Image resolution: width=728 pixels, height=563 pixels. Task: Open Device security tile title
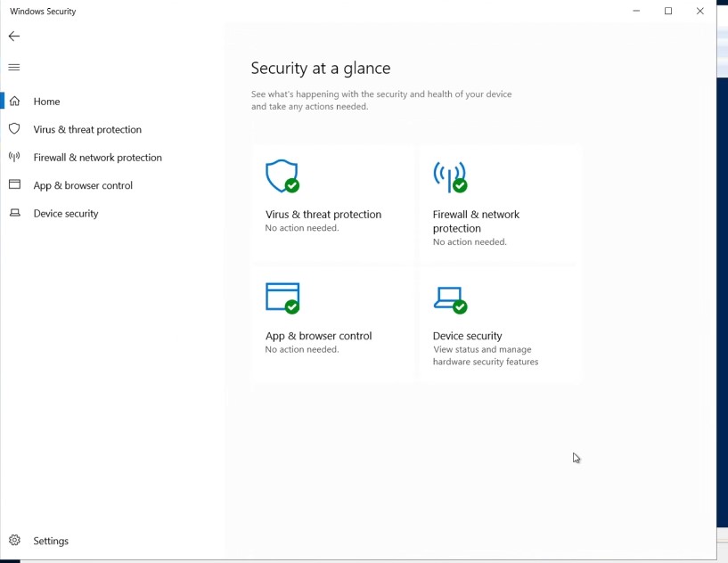pyautogui.click(x=467, y=336)
